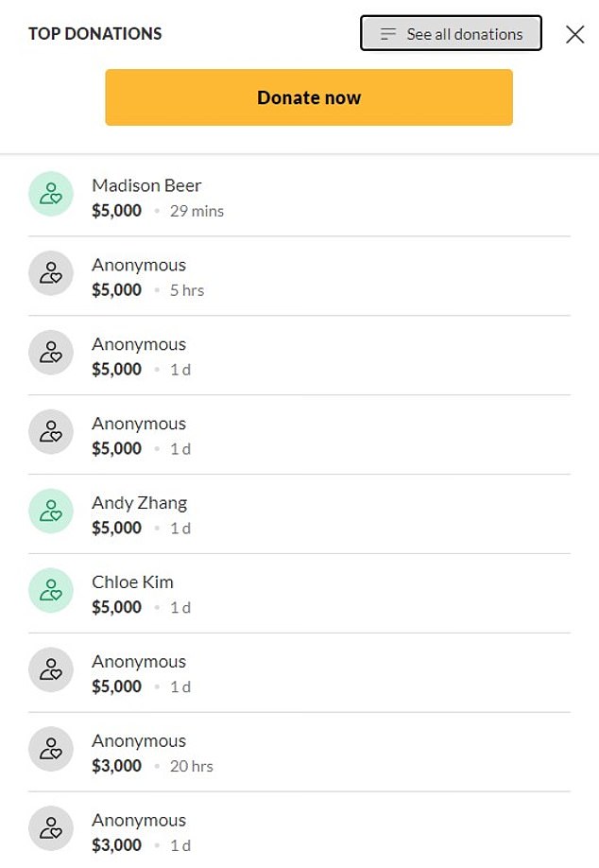Click Chloe Kim's green donor avatar icon

(51, 591)
